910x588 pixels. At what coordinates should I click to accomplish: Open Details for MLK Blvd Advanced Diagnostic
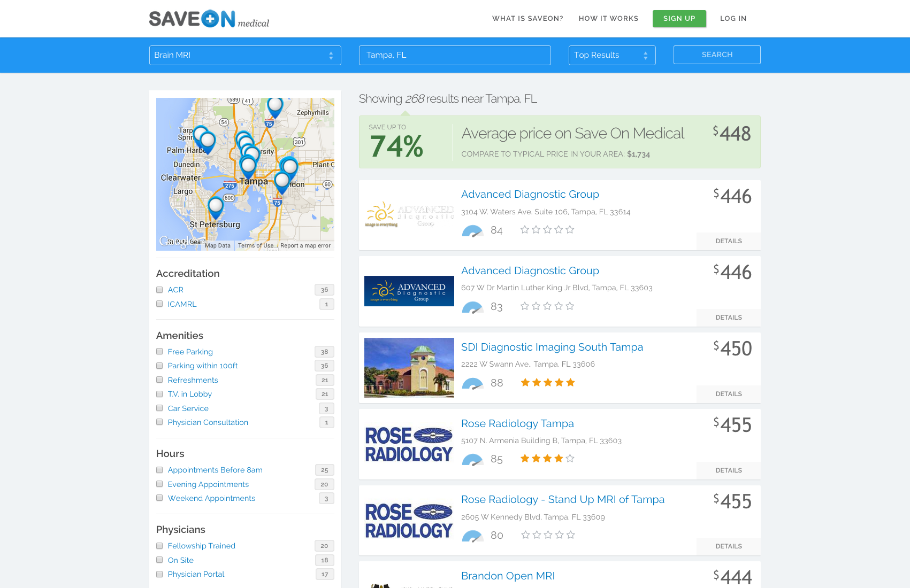pyautogui.click(x=729, y=318)
